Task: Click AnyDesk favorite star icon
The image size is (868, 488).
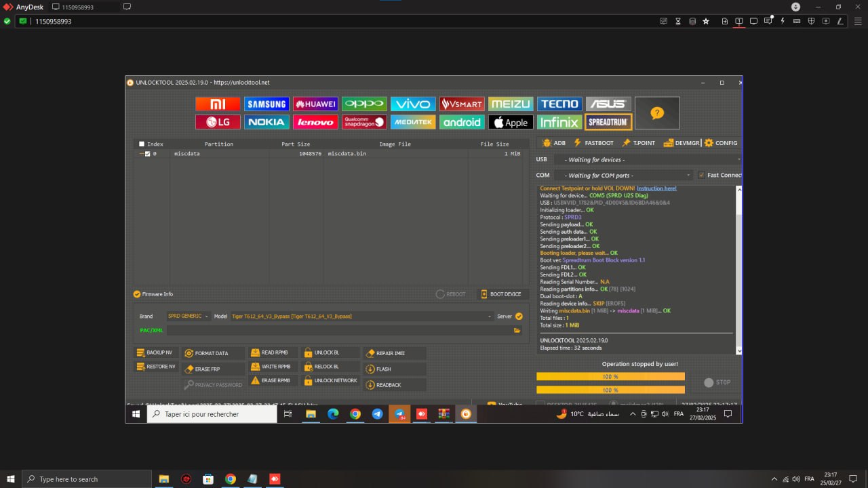Action: click(x=706, y=21)
